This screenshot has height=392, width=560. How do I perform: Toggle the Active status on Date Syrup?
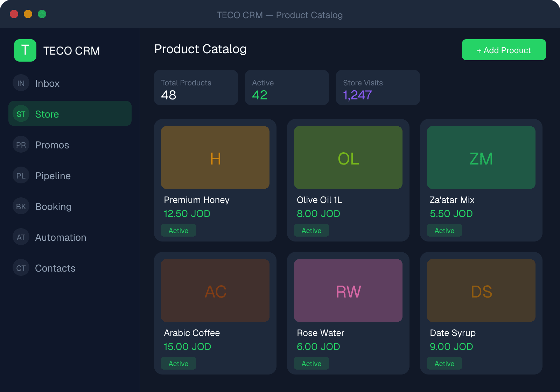pyautogui.click(x=444, y=363)
